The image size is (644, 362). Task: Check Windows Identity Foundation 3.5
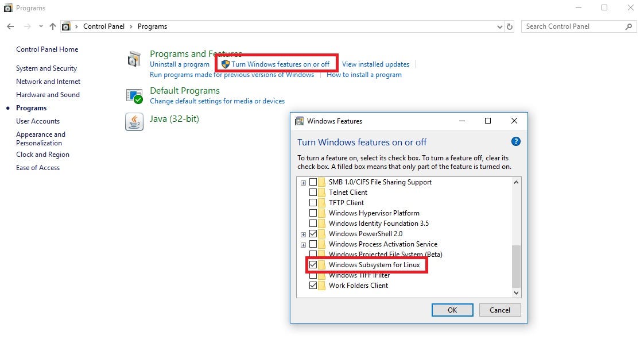click(x=313, y=224)
